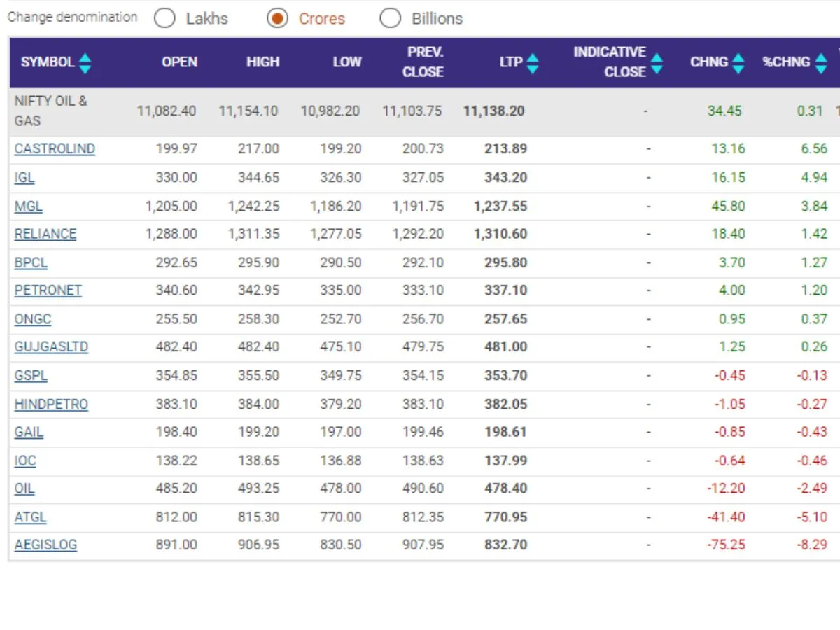Open the PETRONET stock link
The height and width of the screenshot is (630, 840).
pyautogui.click(x=48, y=290)
